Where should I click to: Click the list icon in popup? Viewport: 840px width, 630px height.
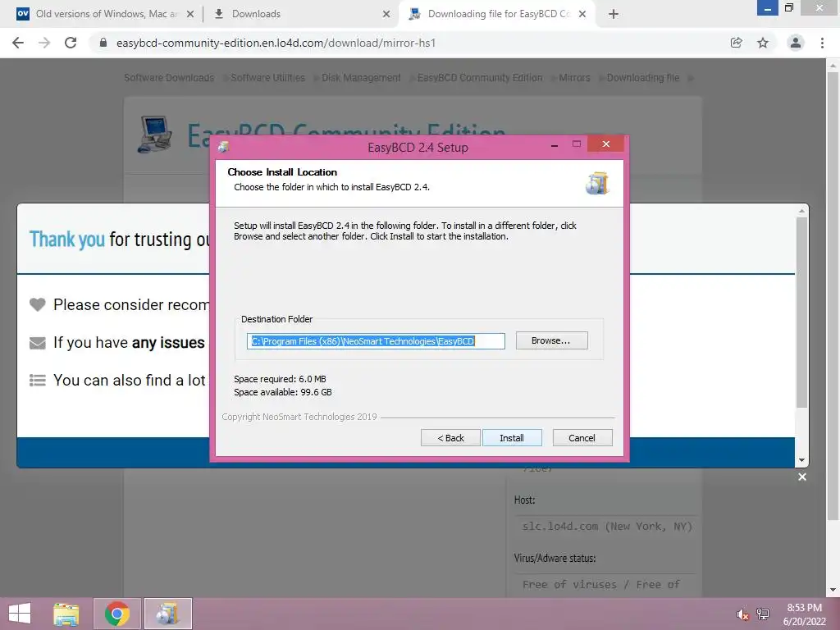37,381
